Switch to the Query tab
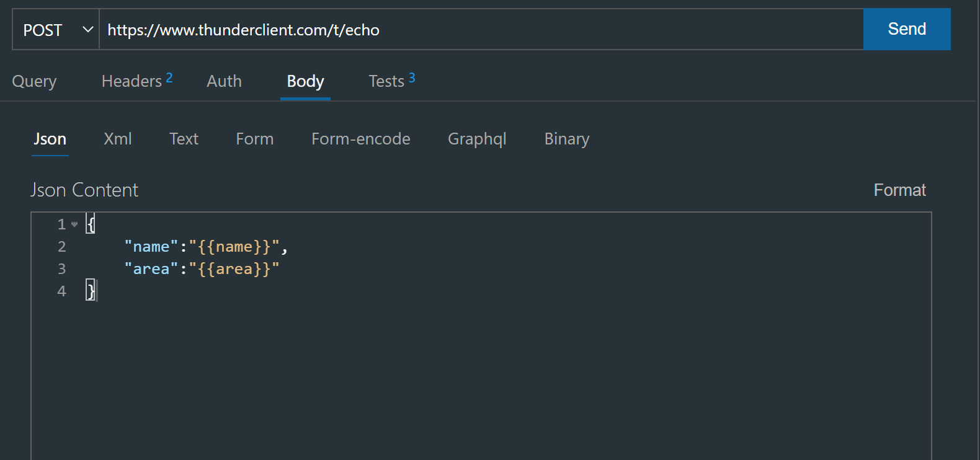 34,81
